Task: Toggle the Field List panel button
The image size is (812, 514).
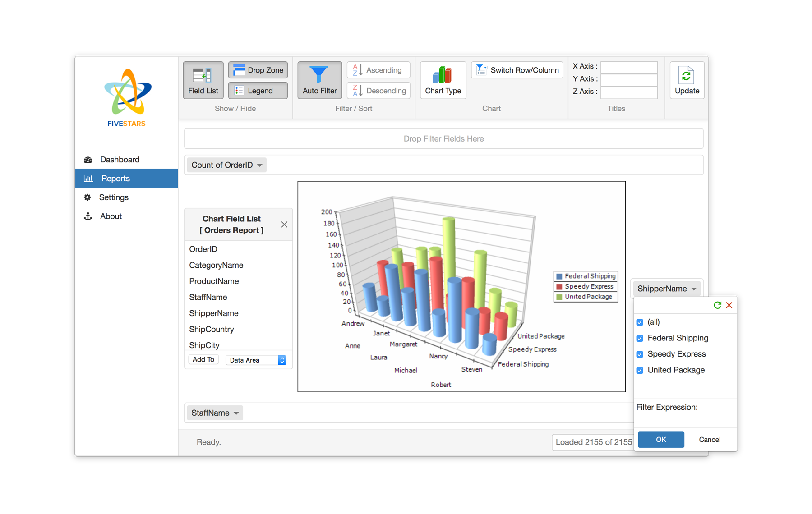Action: tap(203, 80)
